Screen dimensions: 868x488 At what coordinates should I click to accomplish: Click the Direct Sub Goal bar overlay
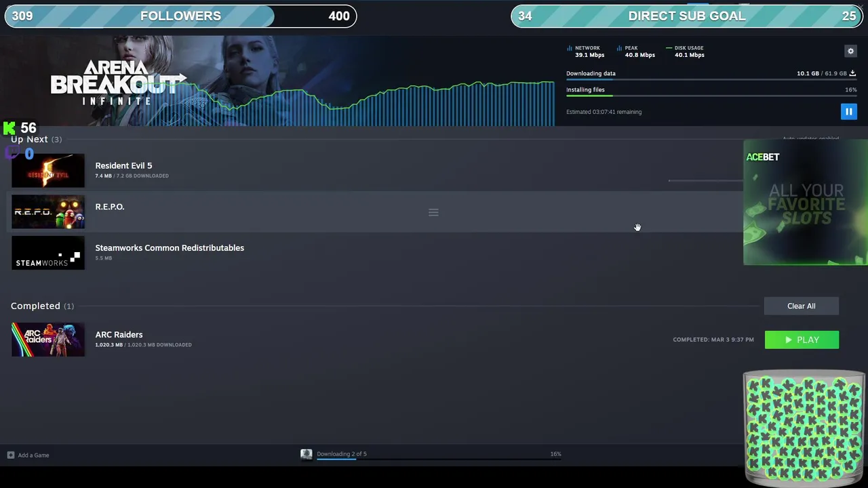687,16
